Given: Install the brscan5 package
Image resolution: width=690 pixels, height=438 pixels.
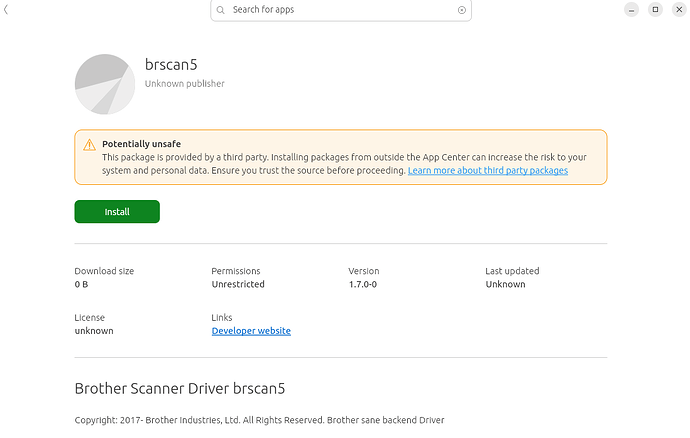Looking at the screenshot, I should [117, 212].
